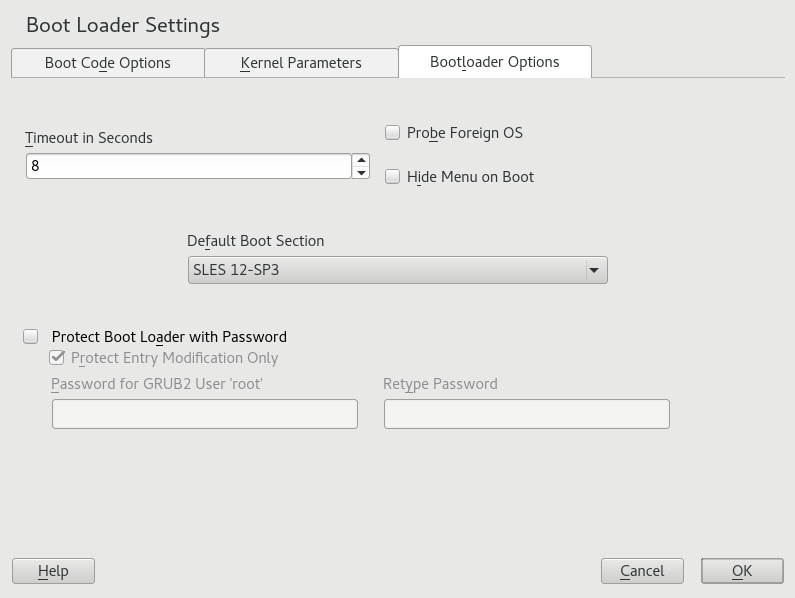
Task: Open the Kernel Parameters tab
Action: click(x=301, y=63)
